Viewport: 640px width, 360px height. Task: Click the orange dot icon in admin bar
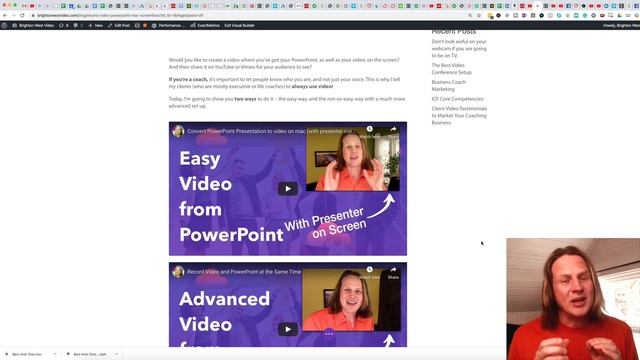145,25
